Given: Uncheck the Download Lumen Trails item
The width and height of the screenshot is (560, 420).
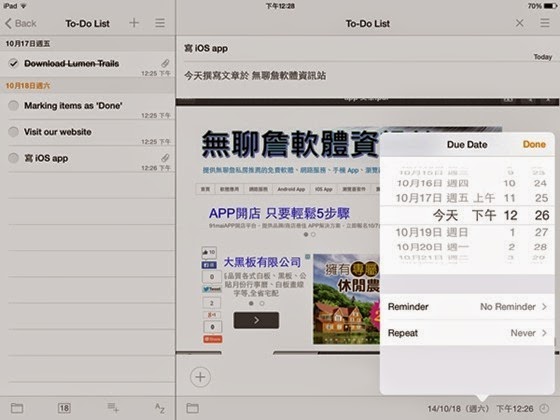Looking at the screenshot, I should tap(14, 64).
